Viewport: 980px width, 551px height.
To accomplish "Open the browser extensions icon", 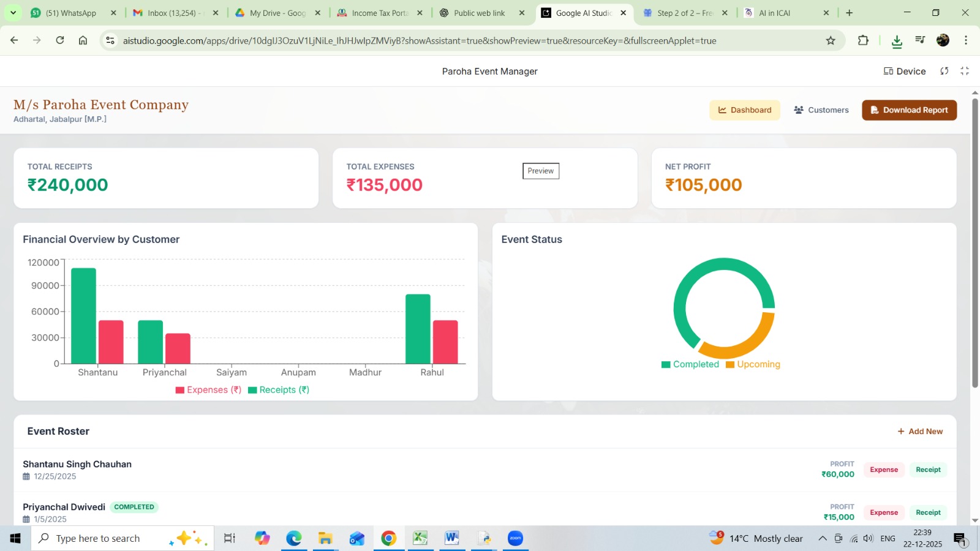I will click(863, 40).
